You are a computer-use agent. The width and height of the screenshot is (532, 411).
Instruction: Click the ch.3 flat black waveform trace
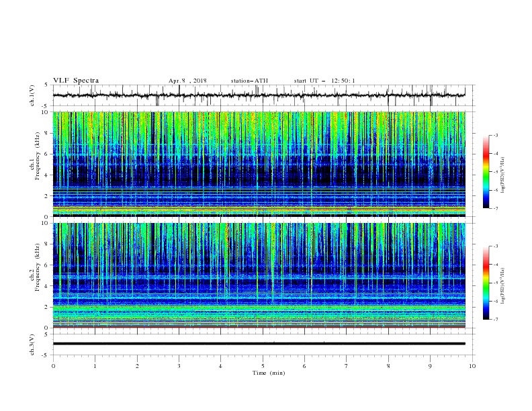259,344
